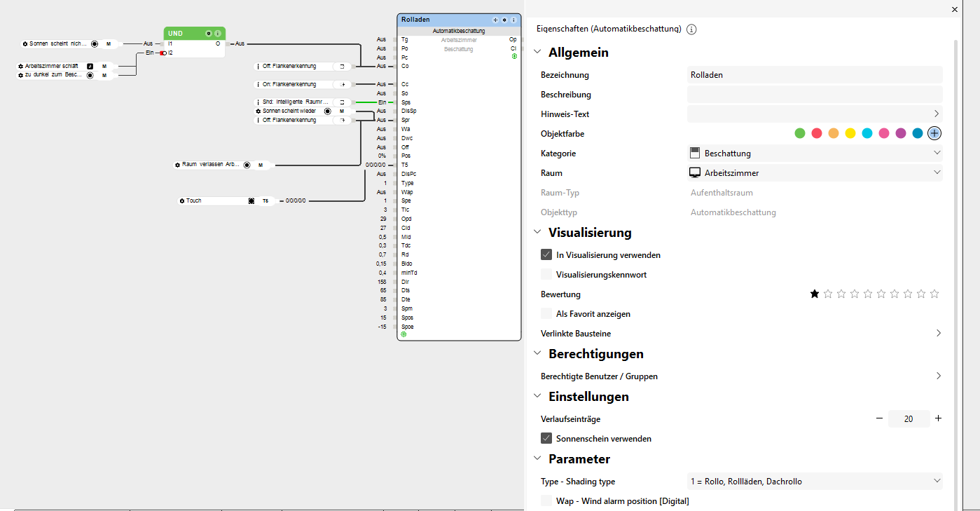Enable the 'Visualisierungskennwort' checkbox
The height and width of the screenshot is (511, 980).
(x=546, y=274)
